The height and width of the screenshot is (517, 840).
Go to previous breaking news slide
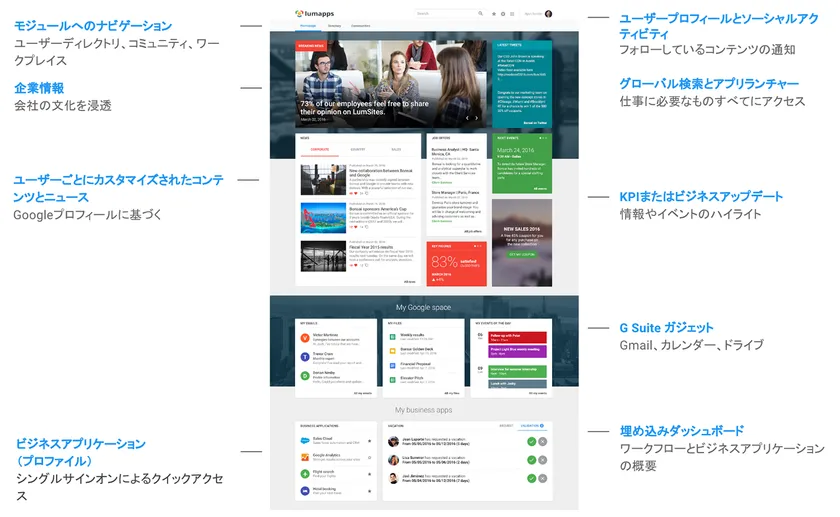pyautogui.click(x=467, y=118)
